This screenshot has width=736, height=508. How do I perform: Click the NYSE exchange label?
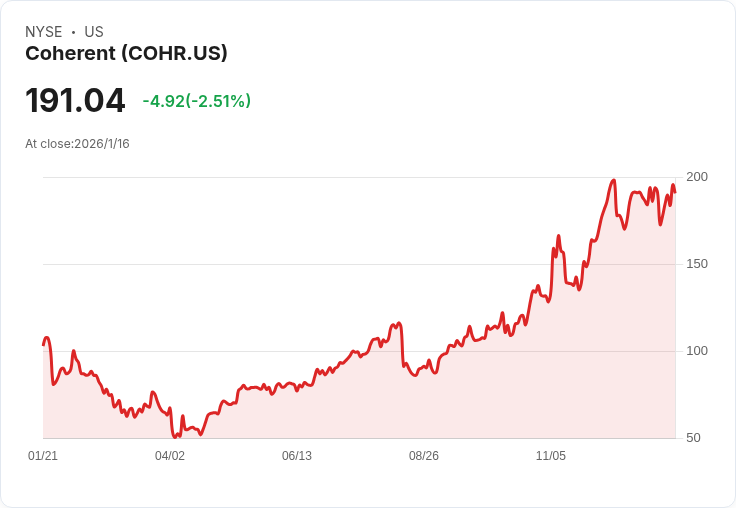(43, 32)
